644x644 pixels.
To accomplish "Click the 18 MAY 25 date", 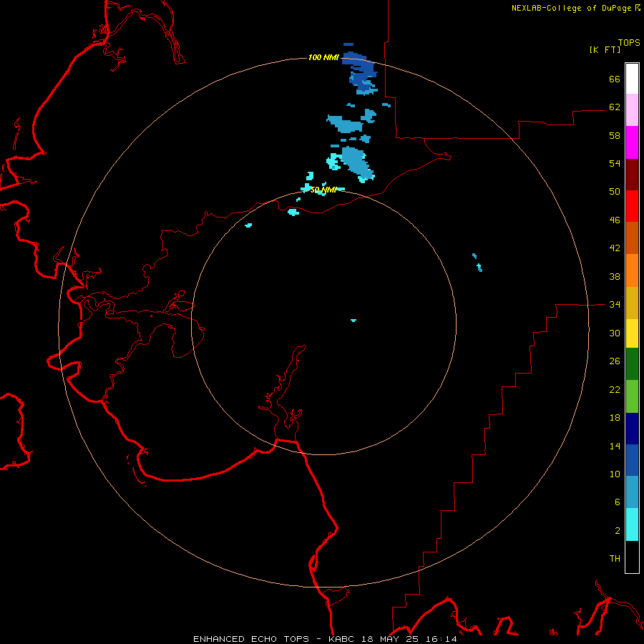I will tap(391, 639).
